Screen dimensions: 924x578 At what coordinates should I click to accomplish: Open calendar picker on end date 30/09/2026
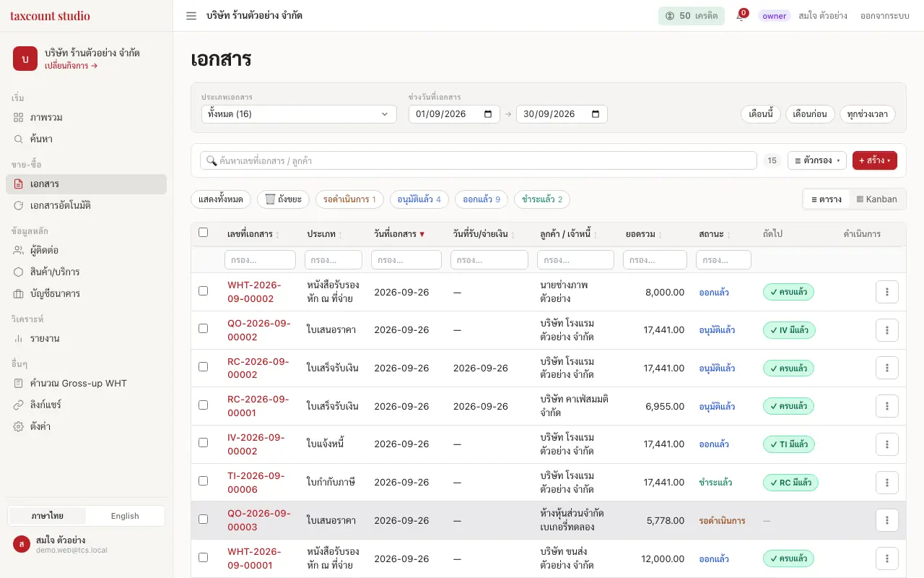(596, 114)
